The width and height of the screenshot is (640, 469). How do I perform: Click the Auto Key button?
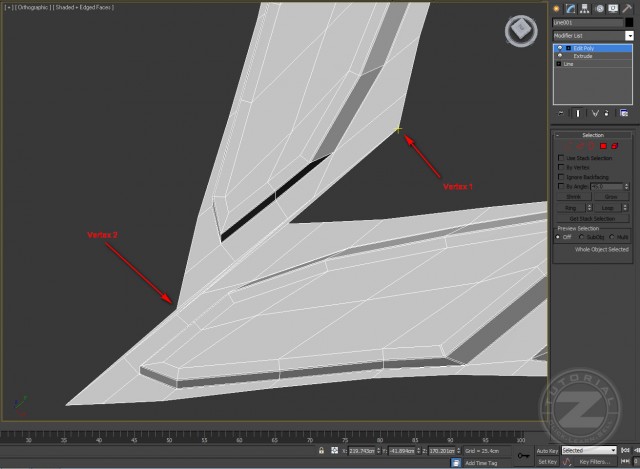(x=546, y=451)
